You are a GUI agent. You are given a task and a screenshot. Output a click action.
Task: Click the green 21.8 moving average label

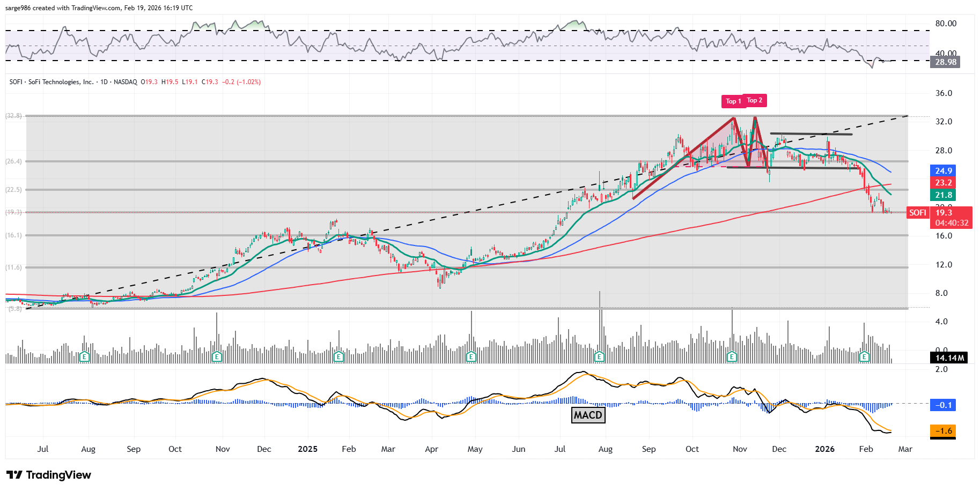943,195
